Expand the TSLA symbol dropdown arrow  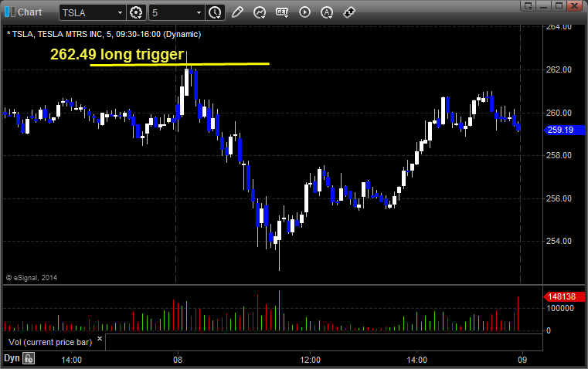coord(120,12)
